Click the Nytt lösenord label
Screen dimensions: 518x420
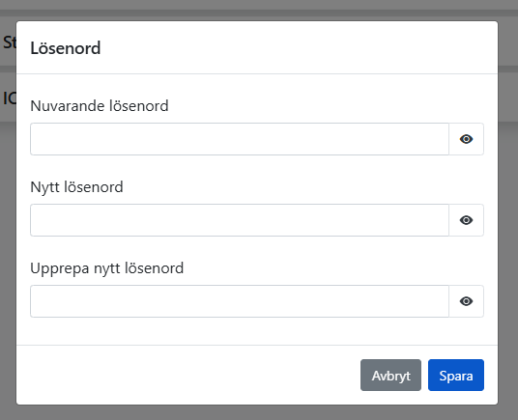pos(76,187)
